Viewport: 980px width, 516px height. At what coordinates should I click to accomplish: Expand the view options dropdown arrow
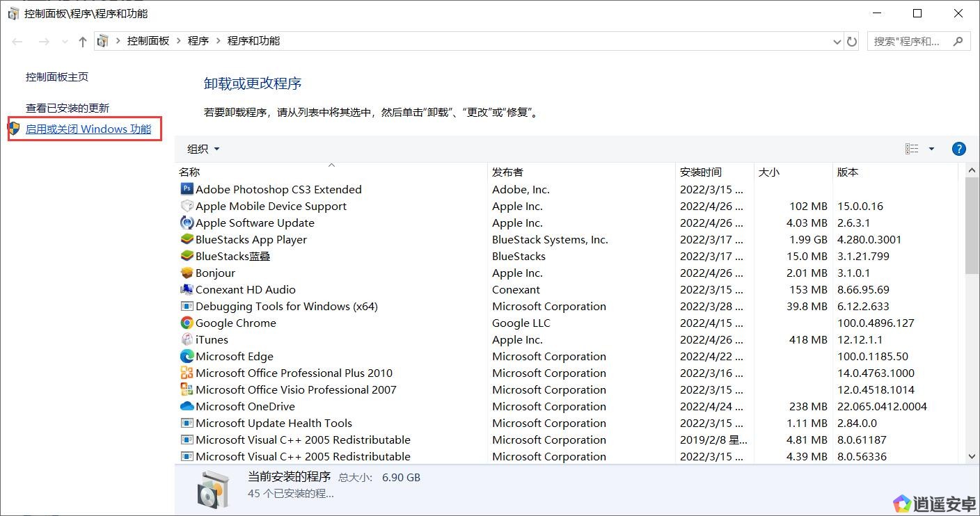point(931,149)
